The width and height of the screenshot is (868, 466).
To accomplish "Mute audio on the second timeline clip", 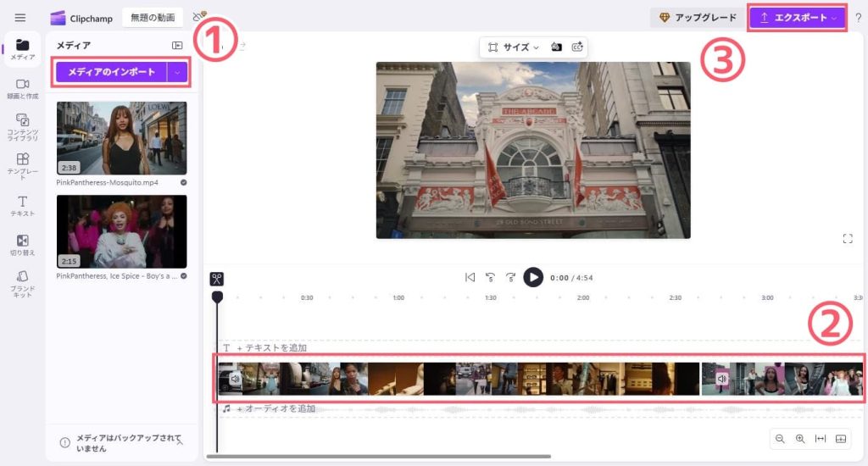I will point(721,379).
